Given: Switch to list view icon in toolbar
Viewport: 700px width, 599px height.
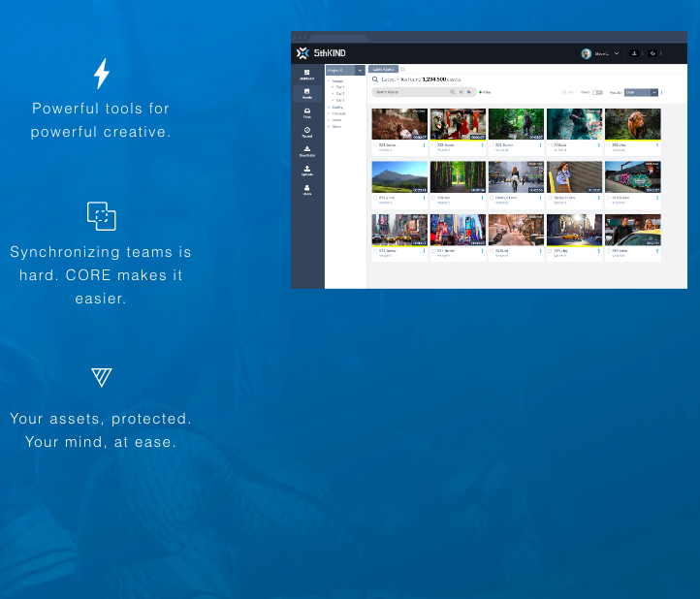Looking at the screenshot, I should click(570, 92).
